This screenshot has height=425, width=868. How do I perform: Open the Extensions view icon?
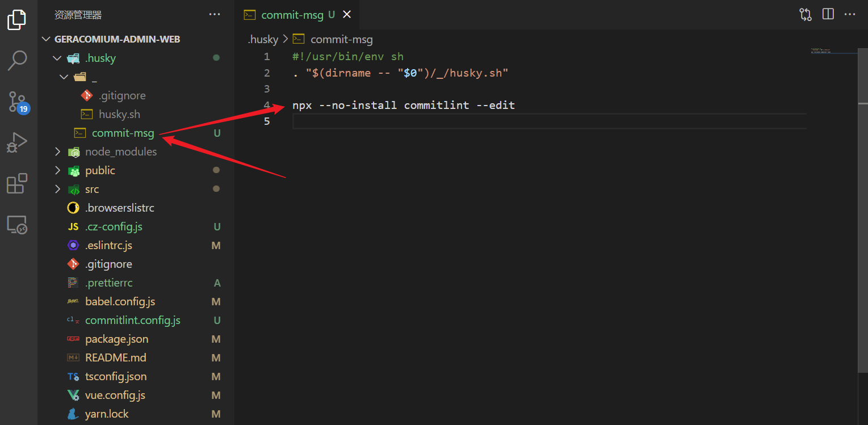pos(17,184)
